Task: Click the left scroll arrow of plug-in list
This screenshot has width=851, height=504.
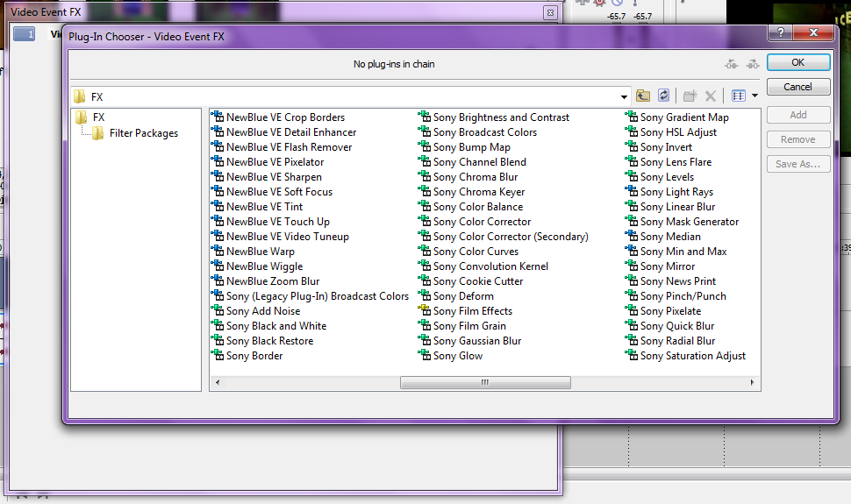Action: (x=218, y=382)
